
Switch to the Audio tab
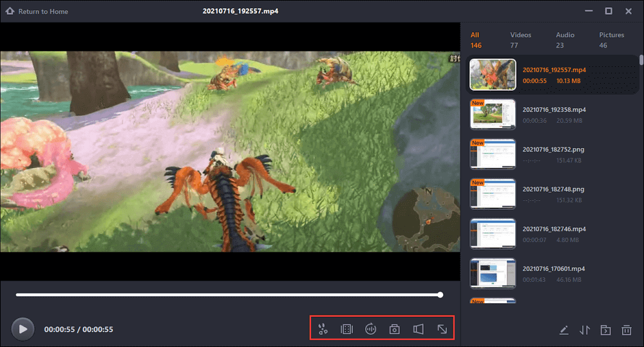pyautogui.click(x=565, y=40)
